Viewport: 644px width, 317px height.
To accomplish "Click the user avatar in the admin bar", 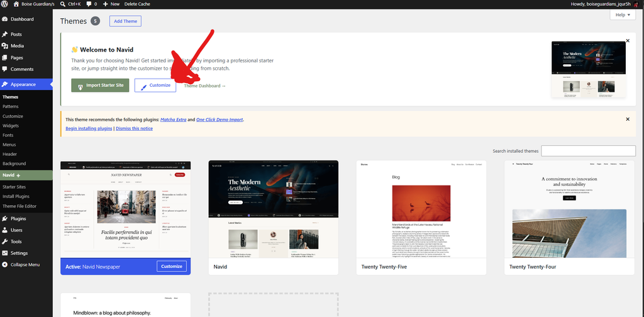I will (x=636, y=4).
